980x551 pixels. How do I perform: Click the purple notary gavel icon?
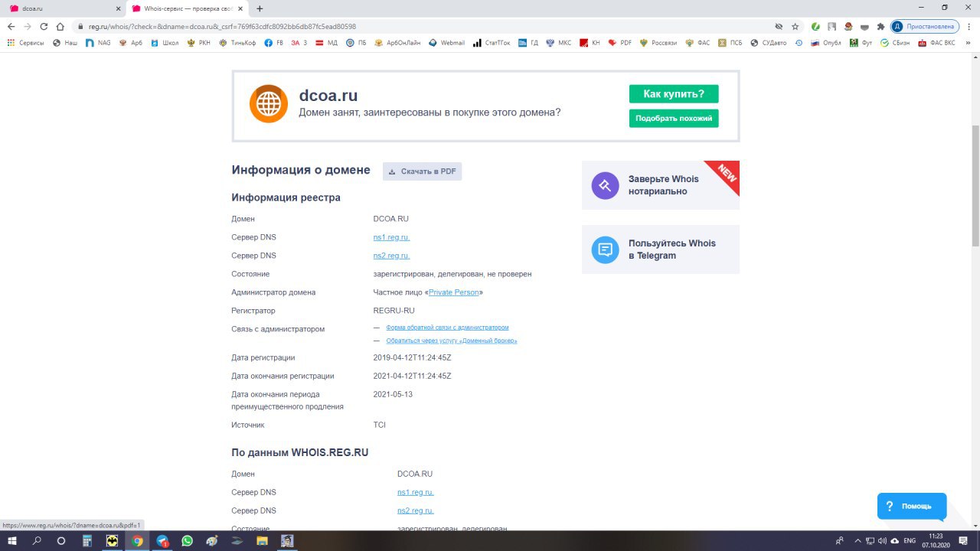(605, 185)
